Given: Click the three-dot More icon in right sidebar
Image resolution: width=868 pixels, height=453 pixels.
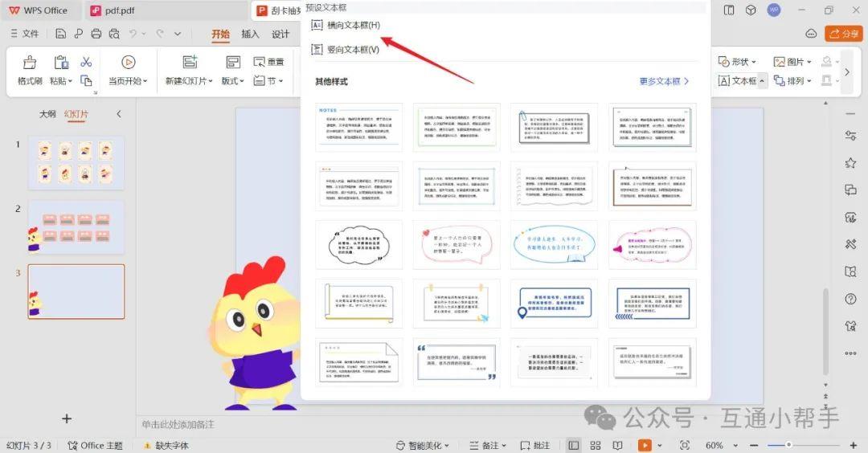Looking at the screenshot, I should (x=850, y=353).
